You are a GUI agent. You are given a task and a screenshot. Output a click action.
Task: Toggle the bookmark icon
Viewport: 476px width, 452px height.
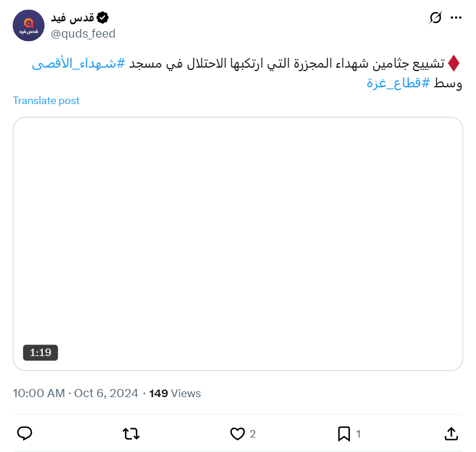[x=344, y=433]
